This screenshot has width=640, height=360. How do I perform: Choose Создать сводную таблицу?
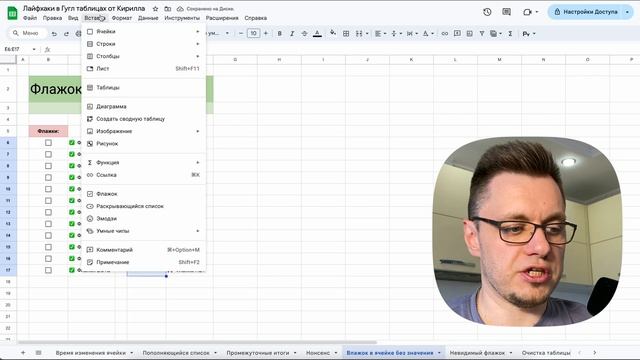(x=144, y=119)
